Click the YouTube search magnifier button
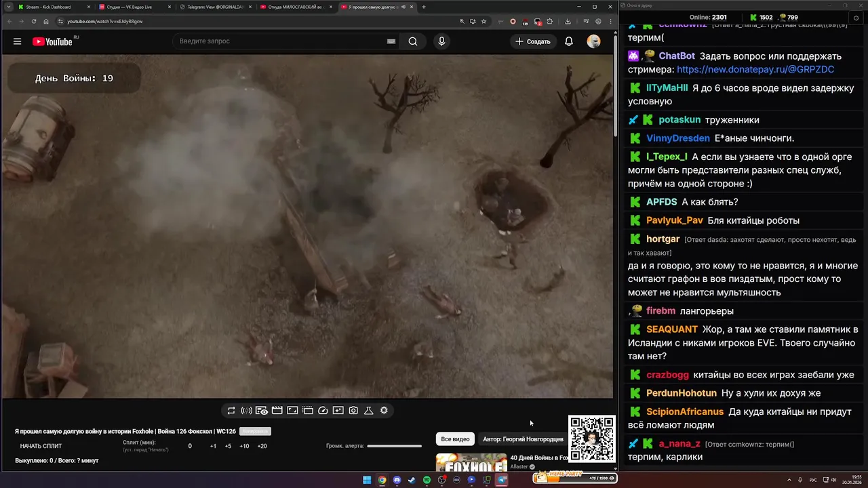The height and width of the screenshot is (488, 868). click(x=413, y=41)
